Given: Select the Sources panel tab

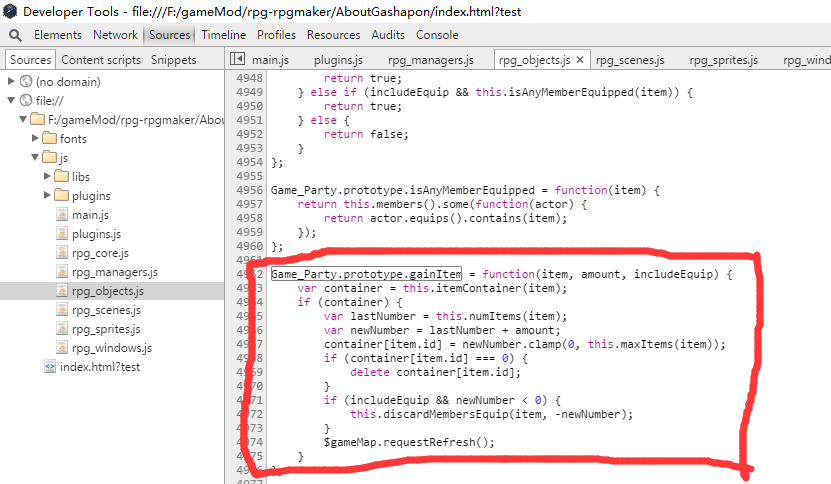Looking at the screenshot, I should [169, 35].
